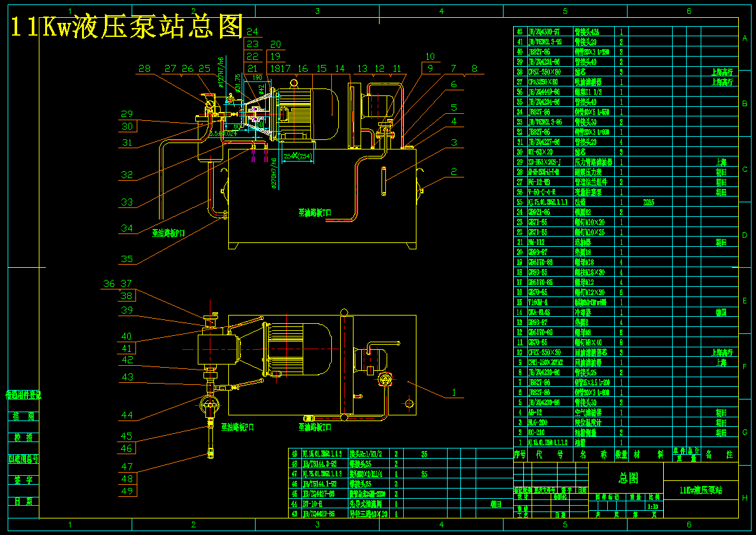
Task: Click part name "先导式溢流阀" in row 44
Action: (x=366, y=504)
